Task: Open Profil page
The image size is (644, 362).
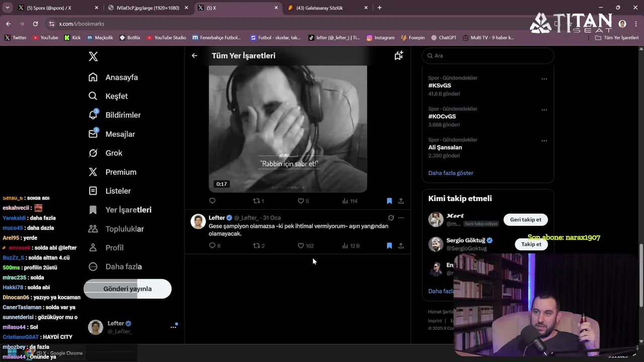Action: [x=106, y=247]
